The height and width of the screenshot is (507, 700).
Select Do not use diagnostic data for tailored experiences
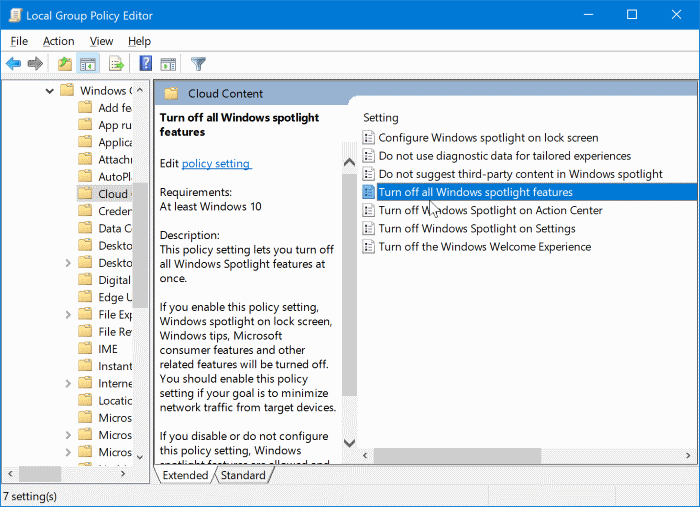click(x=504, y=156)
